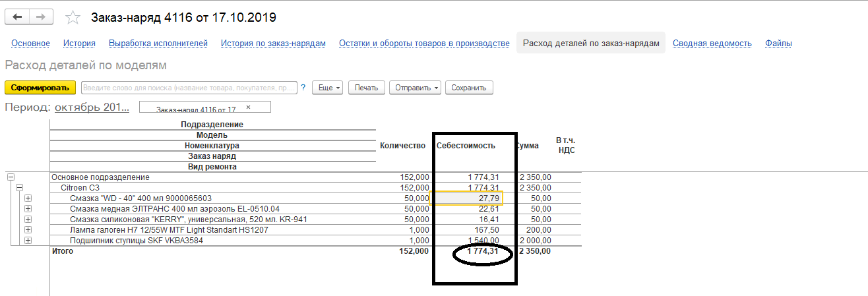Click the Печать button
868x296 pixels.
pos(366,88)
